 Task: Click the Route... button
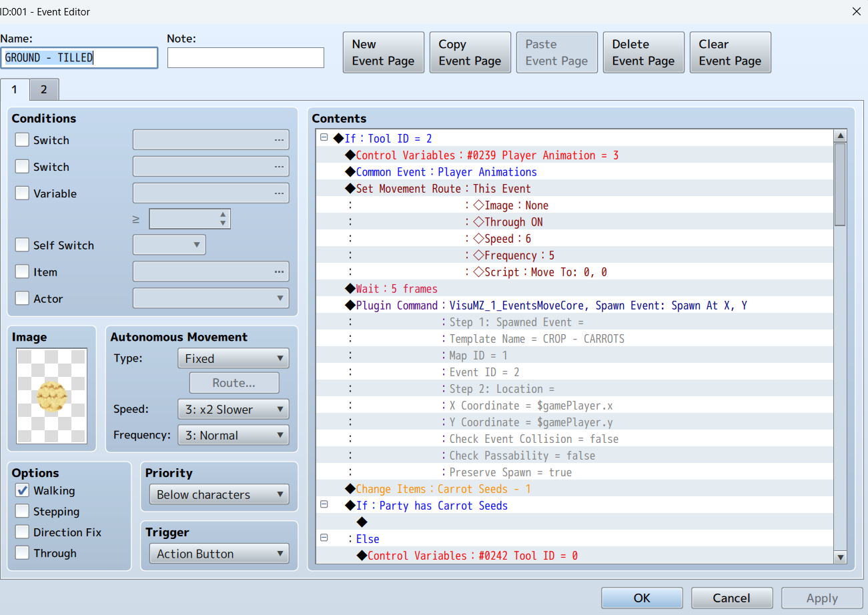tap(234, 383)
